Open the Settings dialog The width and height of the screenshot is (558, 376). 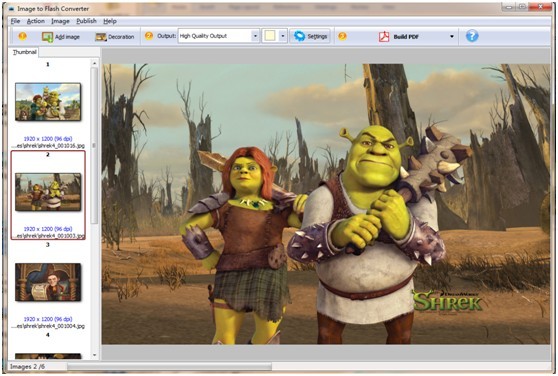[310, 36]
